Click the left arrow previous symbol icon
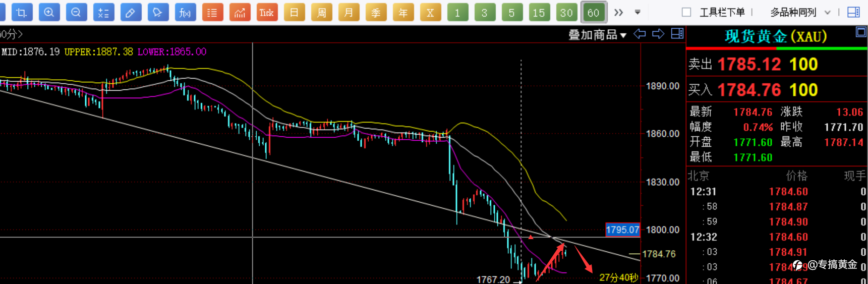This screenshot has width=868, height=284. [x=640, y=34]
